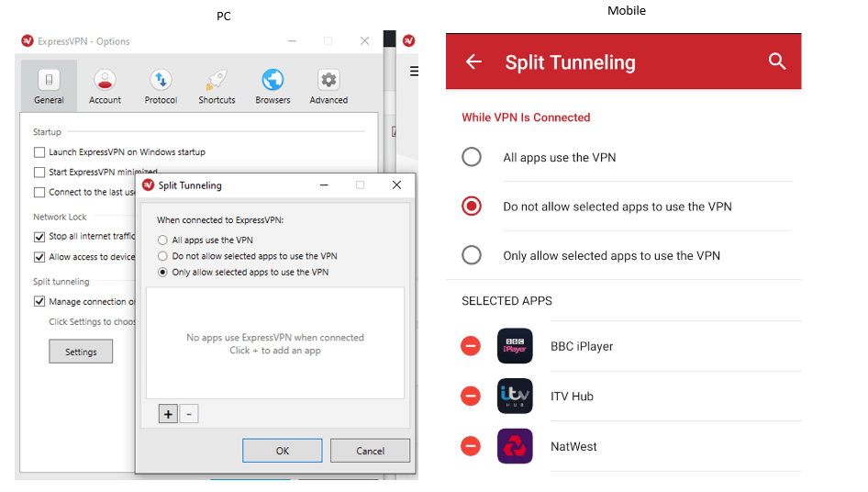This screenshot has height=492, width=868.
Task: Click the Settings button under Split tunneling
Action: (x=81, y=352)
